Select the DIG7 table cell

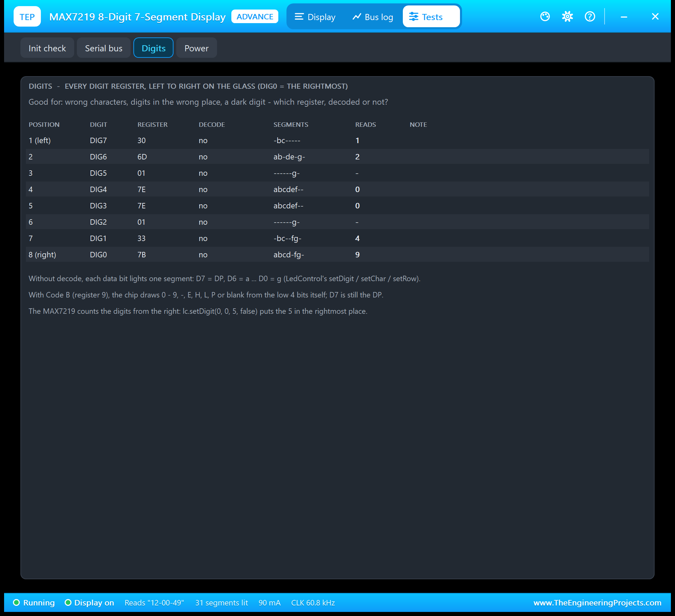point(98,140)
